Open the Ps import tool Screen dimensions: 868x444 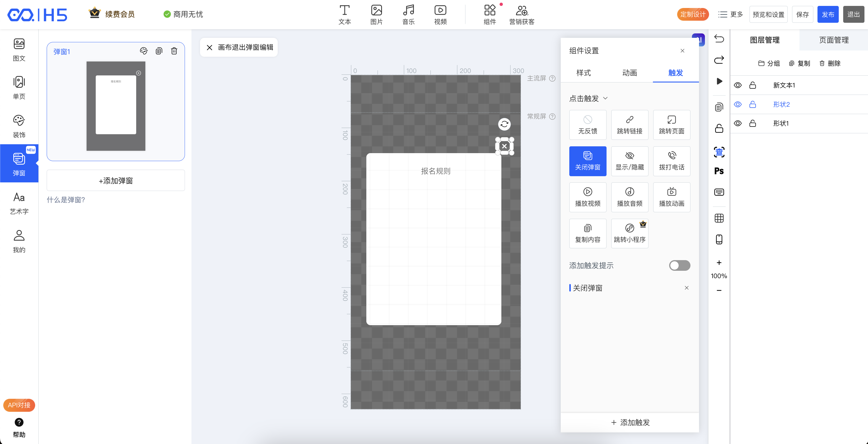point(719,171)
